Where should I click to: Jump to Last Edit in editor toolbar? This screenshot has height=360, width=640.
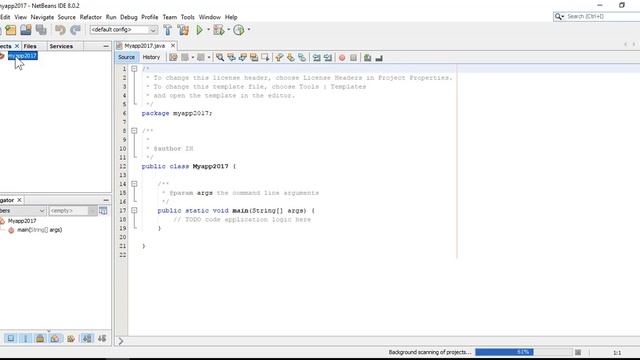pos(173,58)
